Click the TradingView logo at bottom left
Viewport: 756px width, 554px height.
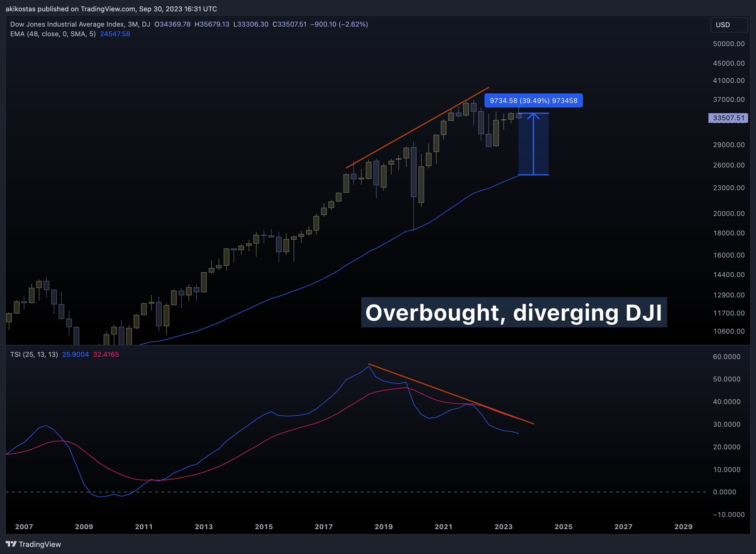tap(33, 544)
